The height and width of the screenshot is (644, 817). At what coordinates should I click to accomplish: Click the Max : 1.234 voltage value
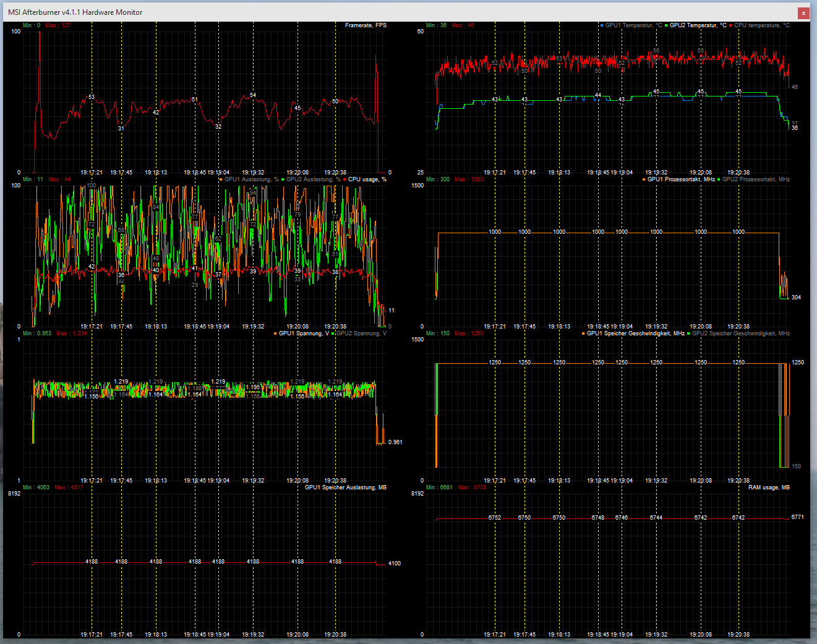point(72,333)
